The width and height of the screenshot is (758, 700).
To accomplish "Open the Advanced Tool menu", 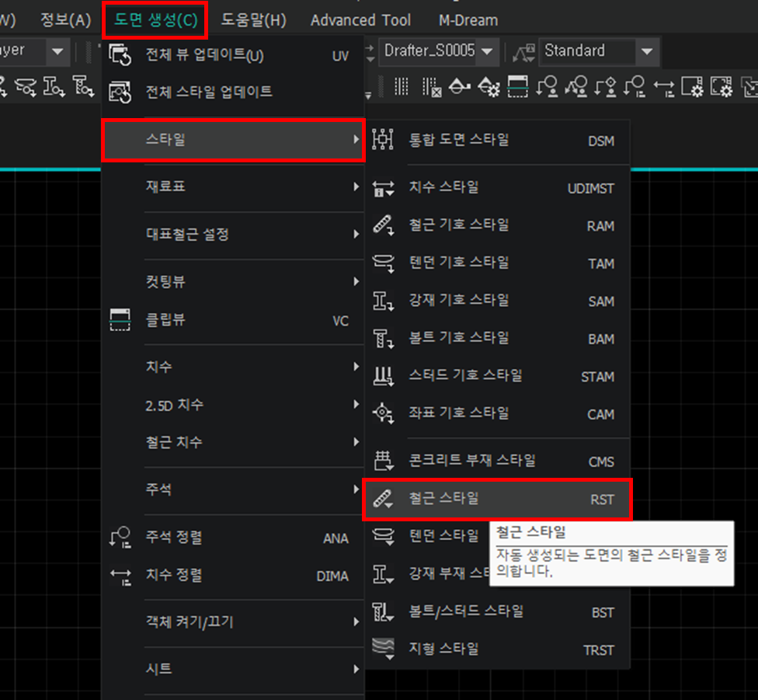I will click(x=360, y=20).
